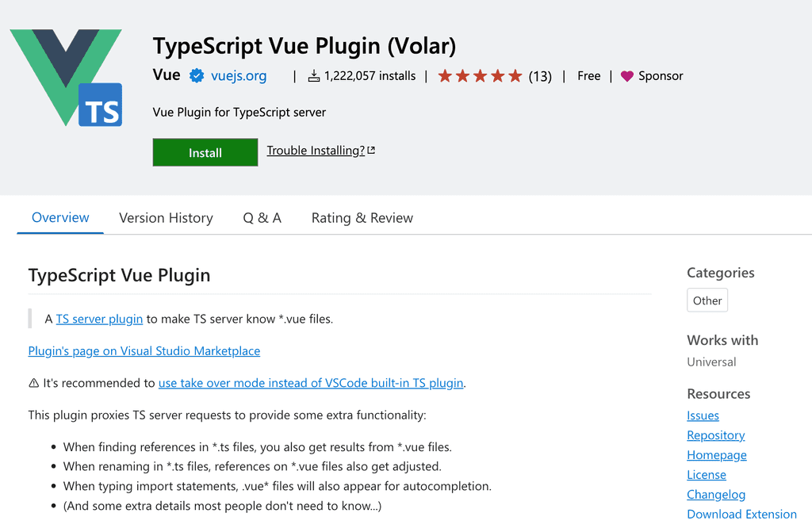Click the external link icon beside Trouble Installing
This screenshot has height=532, width=812.
tap(371, 151)
